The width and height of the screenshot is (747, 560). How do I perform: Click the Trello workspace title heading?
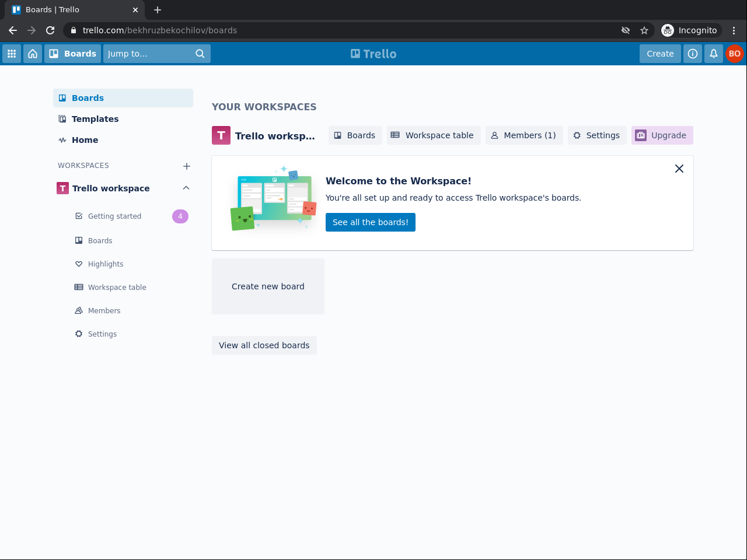tap(275, 136)
